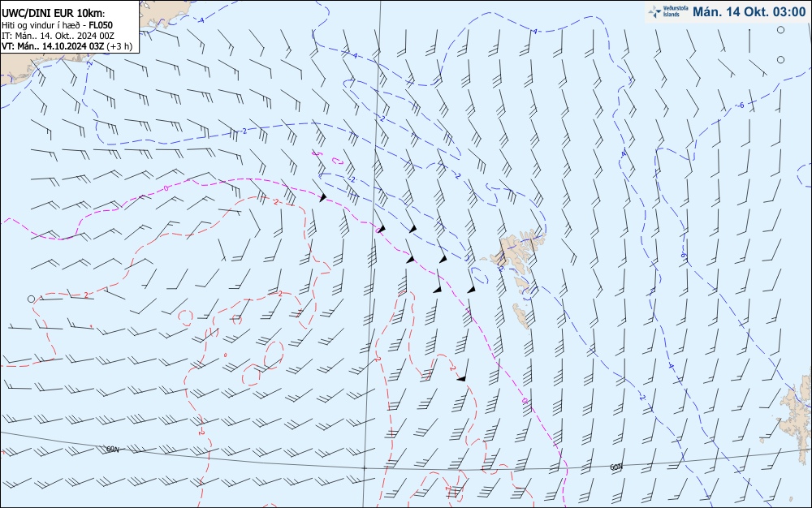The height and width of the screenshot is (508, 812).
Task: Click the 'UWC/DINI EUR 10km:' title
Action: coord(54,14)
